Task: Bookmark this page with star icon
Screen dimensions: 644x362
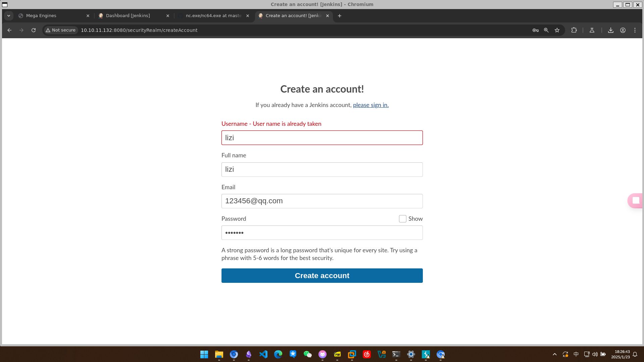Action: click(557, 30)
